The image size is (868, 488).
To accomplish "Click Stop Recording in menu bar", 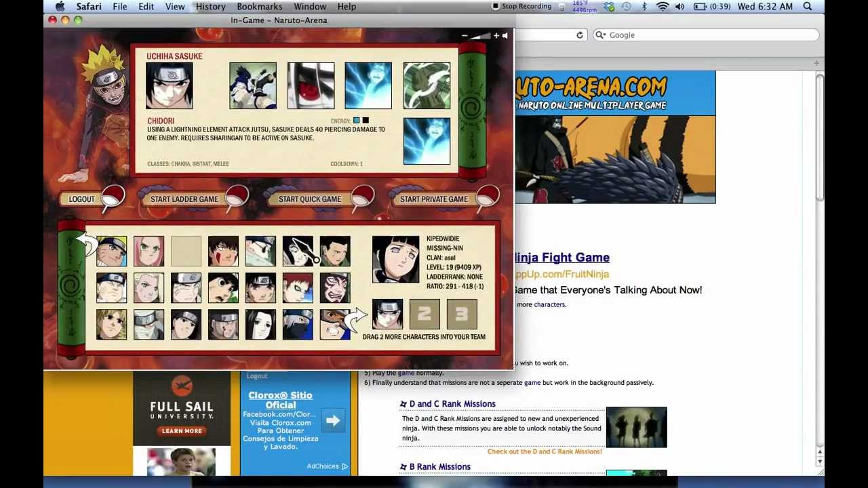I will tap(521, 7).
